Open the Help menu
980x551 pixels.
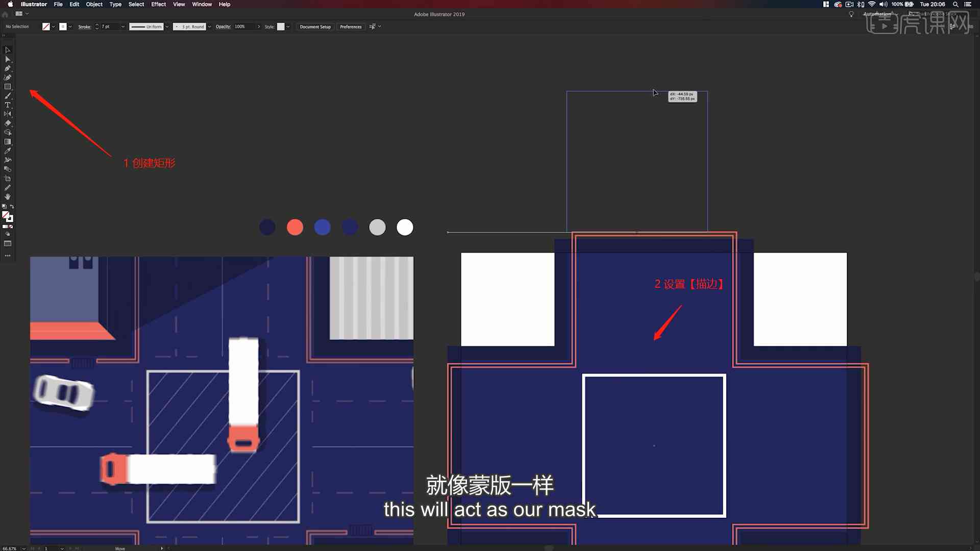tap(225, 4)
